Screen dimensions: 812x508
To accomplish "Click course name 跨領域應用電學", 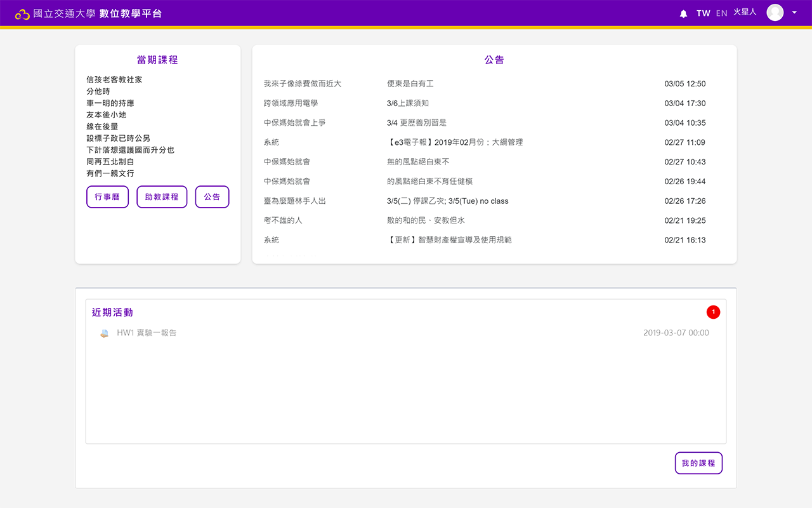I will click(291, 104).
